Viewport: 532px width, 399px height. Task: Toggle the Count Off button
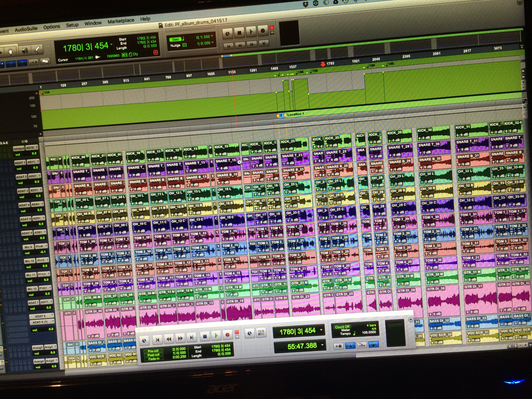[342, 327]
